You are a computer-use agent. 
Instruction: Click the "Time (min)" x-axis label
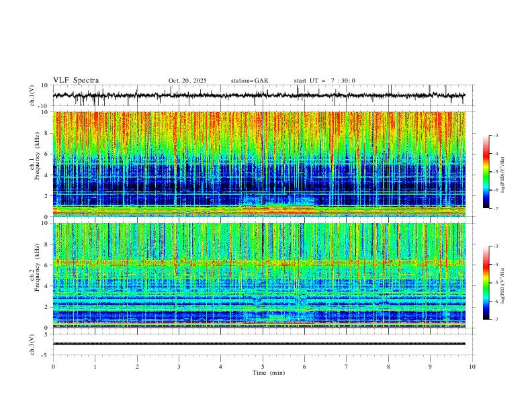pos(269,373)
